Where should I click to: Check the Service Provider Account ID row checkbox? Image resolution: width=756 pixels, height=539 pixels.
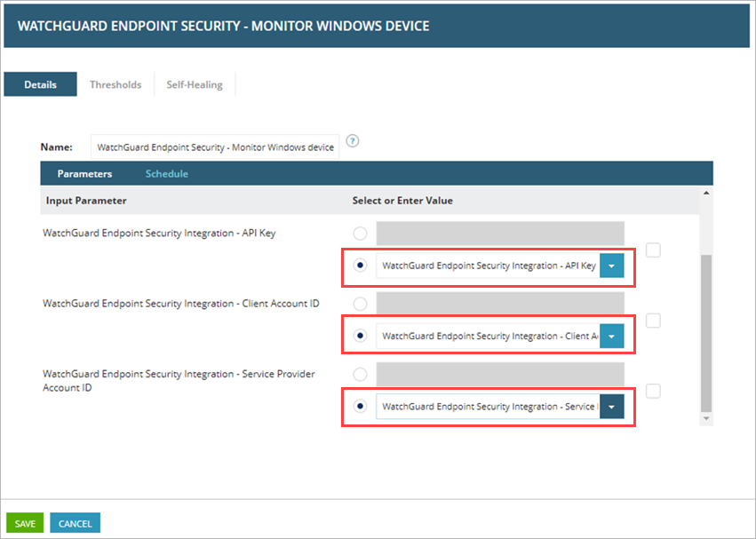click(653, 391)
